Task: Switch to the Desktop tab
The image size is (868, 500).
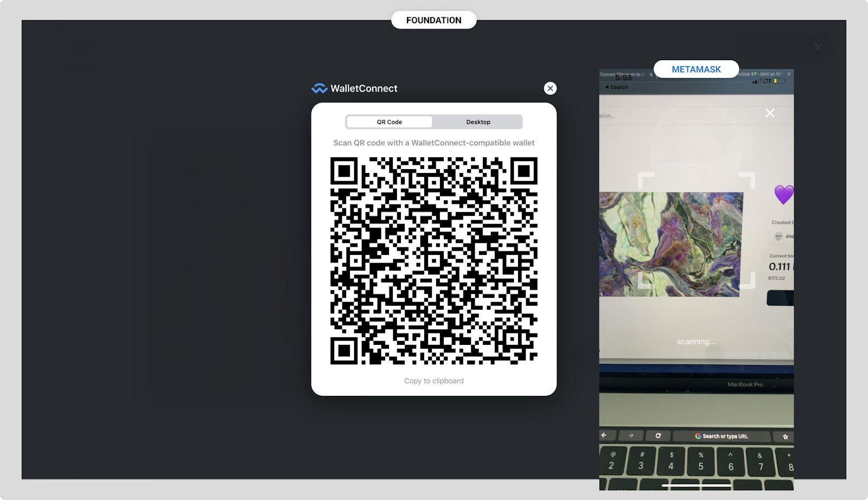Action: [478, 122]
